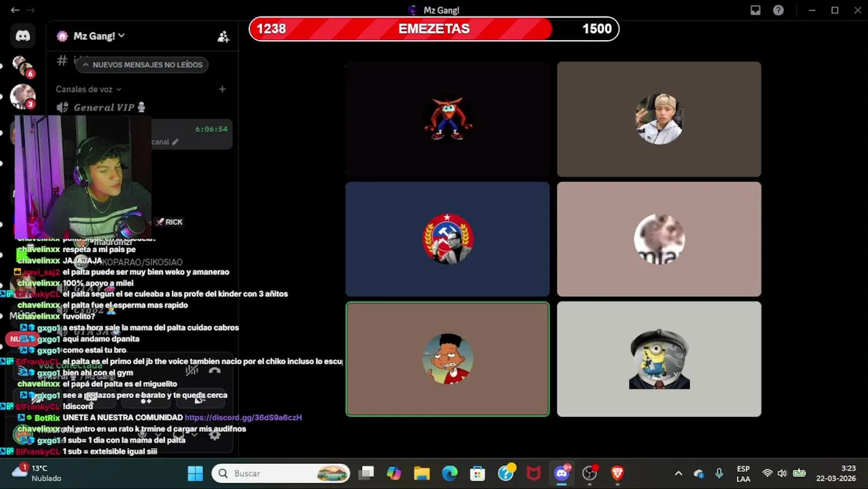Open Discord help question mark icon

pos(778,10)
